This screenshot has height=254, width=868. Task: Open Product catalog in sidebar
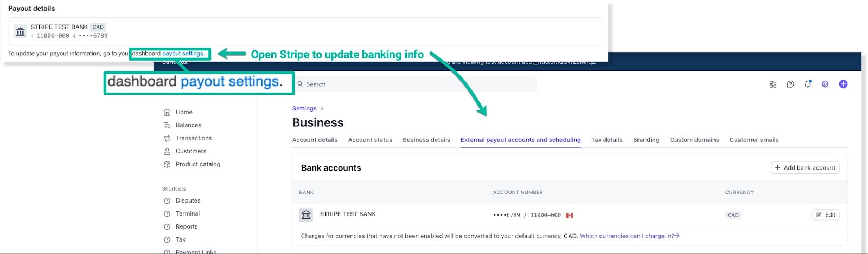tap(197, 164)
